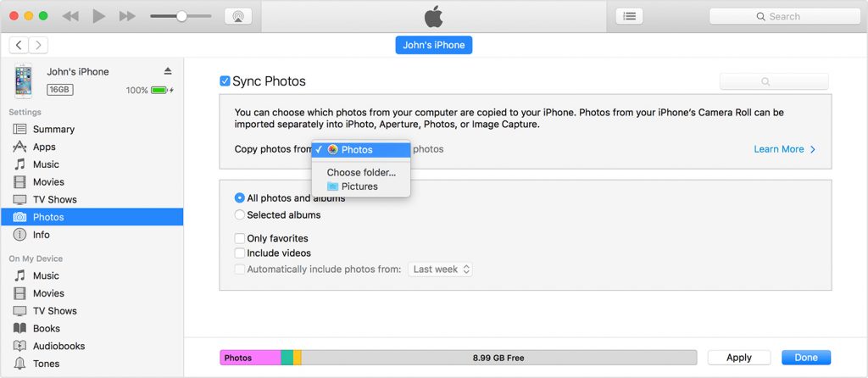The image size is (868, 378).
Task: Choose the Selected albums radio button
Action: (240, 215)
